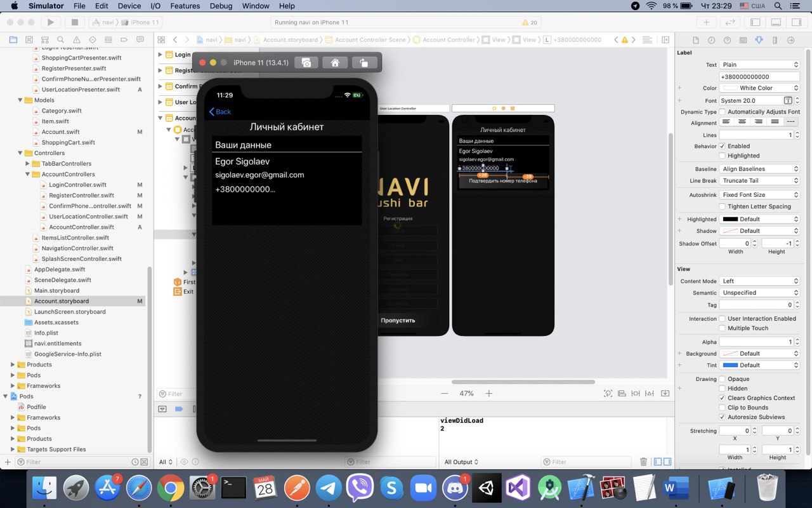
Task: Toggle Clears Graphics Context checkbox
Action: 722,398
